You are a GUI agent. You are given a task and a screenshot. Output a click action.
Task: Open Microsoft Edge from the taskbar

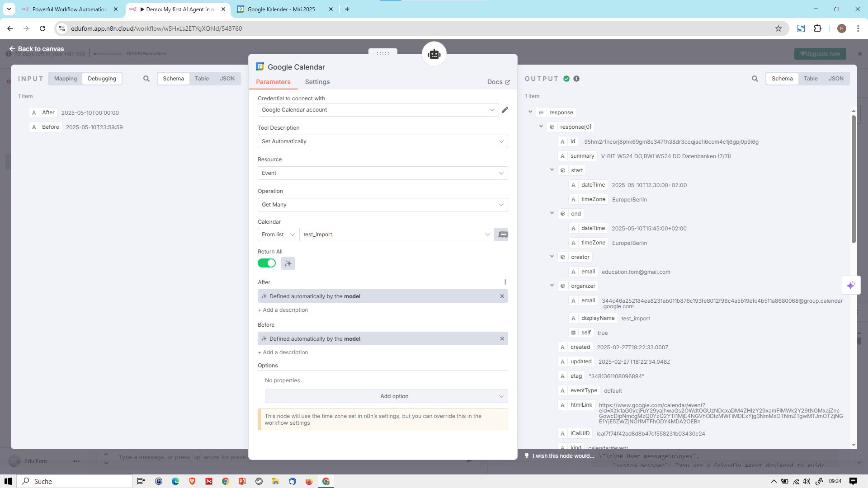[x=175, y=481]
